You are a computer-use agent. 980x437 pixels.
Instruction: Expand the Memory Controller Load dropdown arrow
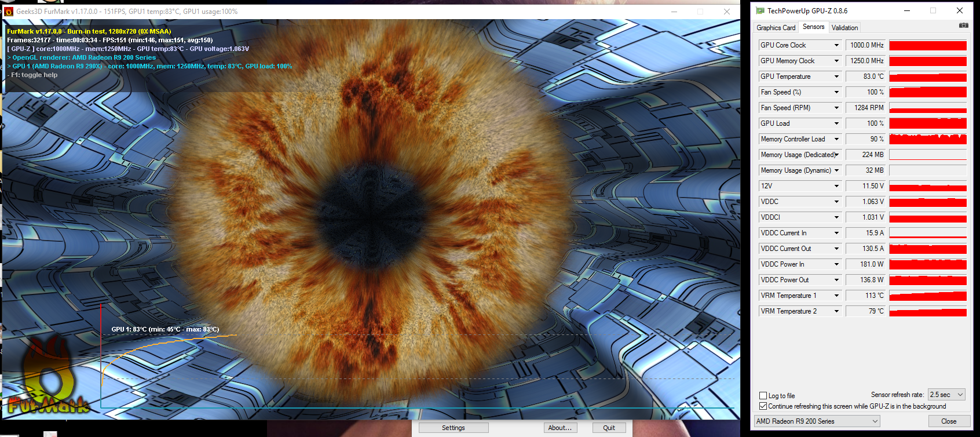pos(836,139)
